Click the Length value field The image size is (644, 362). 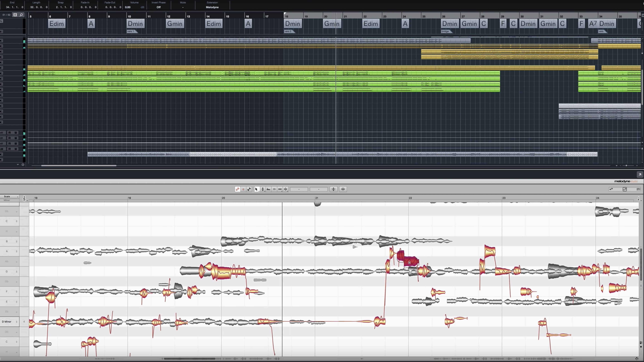click(x=39, y=7)
